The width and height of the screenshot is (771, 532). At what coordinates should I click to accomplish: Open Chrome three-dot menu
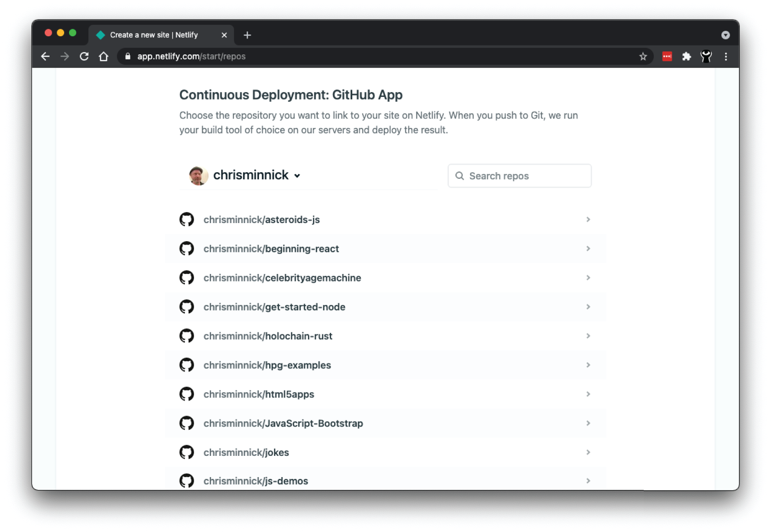(x=725, y=57)
